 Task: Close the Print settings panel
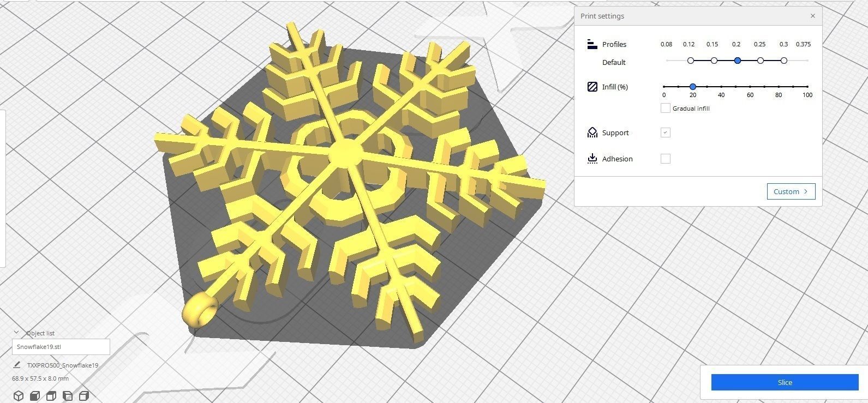pyautogui.click(x=813, y=16)
